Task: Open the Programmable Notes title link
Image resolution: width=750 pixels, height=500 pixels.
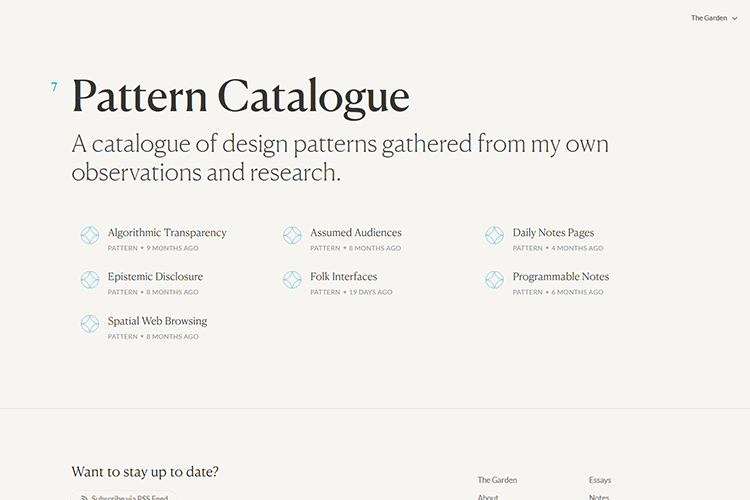Action: [560, 276]
